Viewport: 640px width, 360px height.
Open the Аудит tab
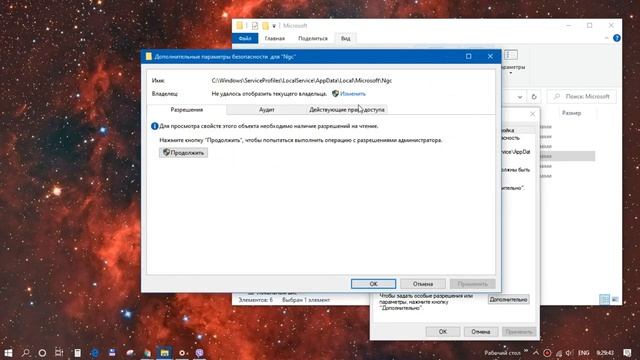(267, 109)
